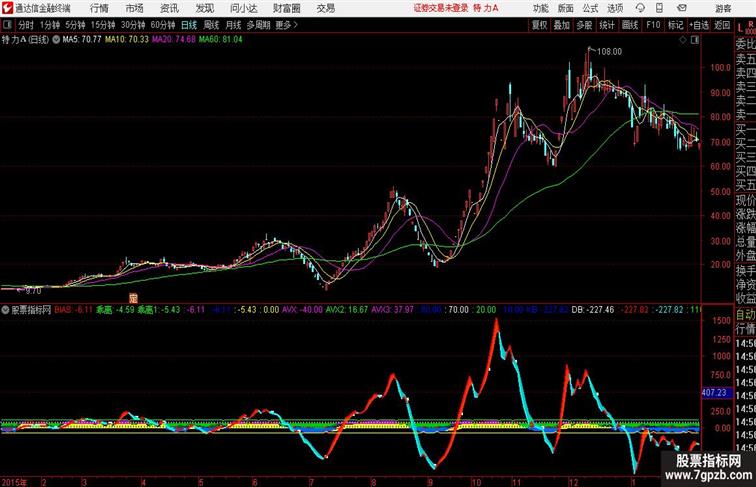The width and height of the screenshot is (756, 487).
Task: Open the 问小达 menu
Action: pyautogui.click(x=243, y=8)
